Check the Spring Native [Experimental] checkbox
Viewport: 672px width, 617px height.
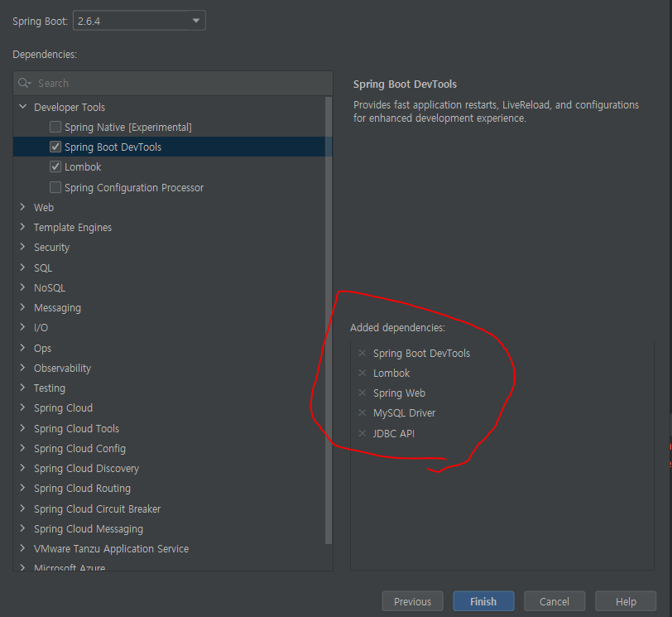click(55, 127)
